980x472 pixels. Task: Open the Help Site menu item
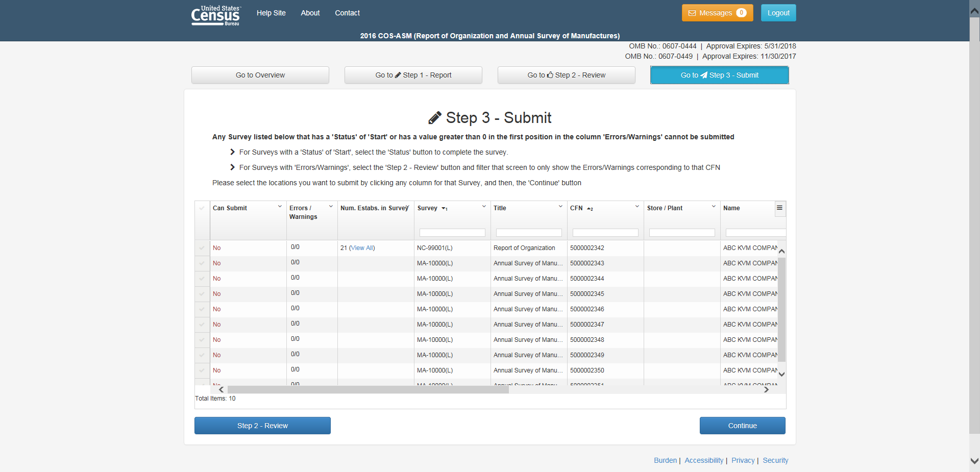[271, 13]
